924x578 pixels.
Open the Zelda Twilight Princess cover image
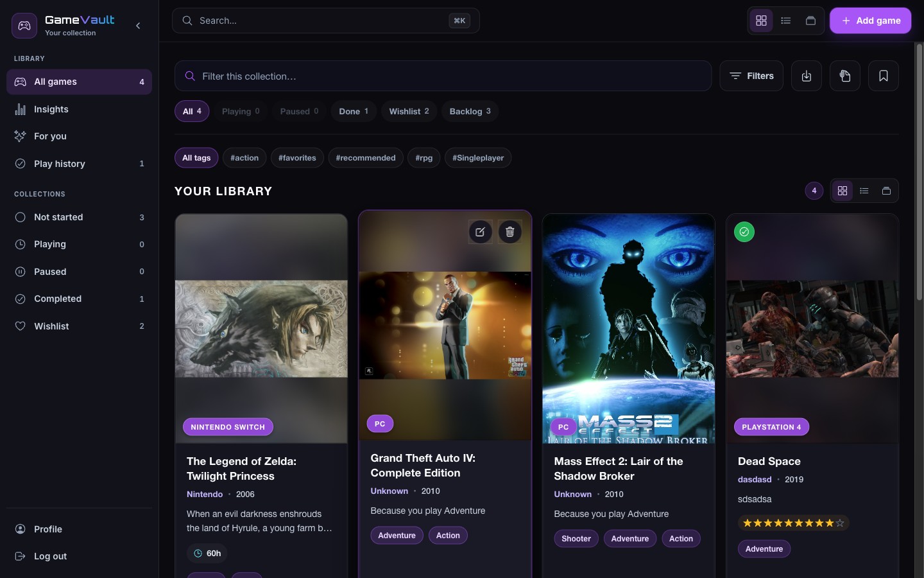pyautogui.click(x=261, y=328)
